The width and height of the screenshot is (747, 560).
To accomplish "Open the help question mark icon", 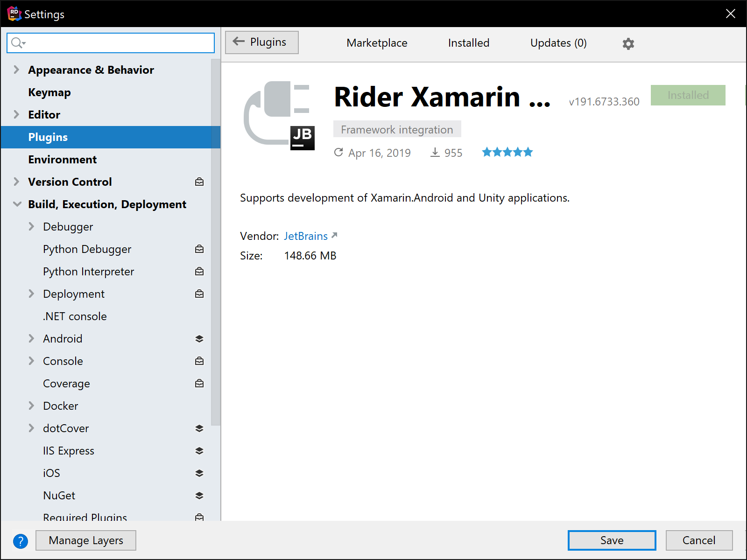I will (21, 541).
